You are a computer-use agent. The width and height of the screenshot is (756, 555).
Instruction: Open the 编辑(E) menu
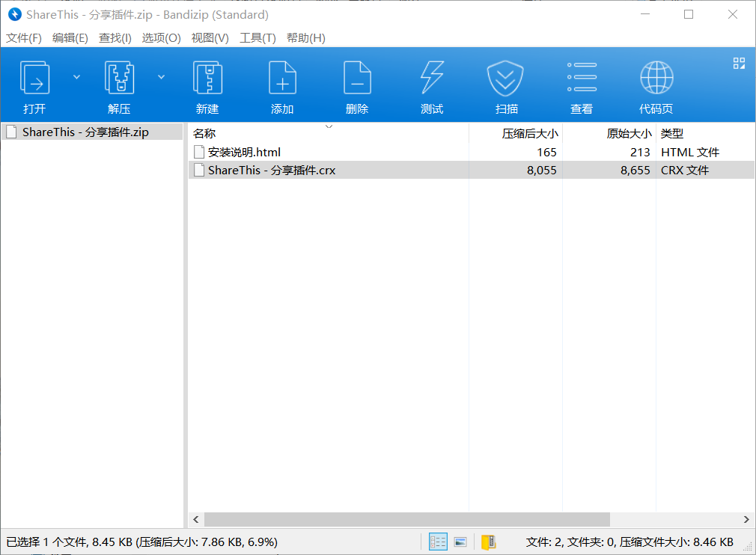pyautogui.click(x=70, y=38)
